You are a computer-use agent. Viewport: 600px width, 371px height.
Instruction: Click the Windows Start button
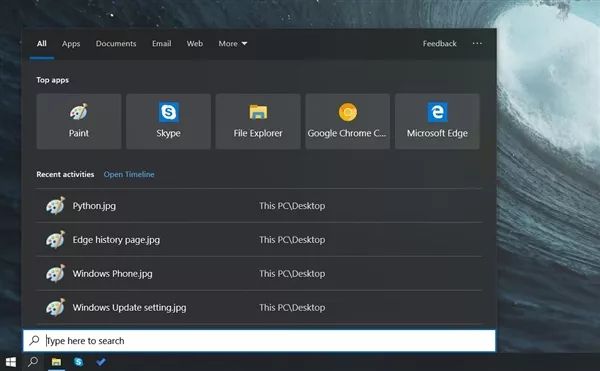click(x=11, y=362)
